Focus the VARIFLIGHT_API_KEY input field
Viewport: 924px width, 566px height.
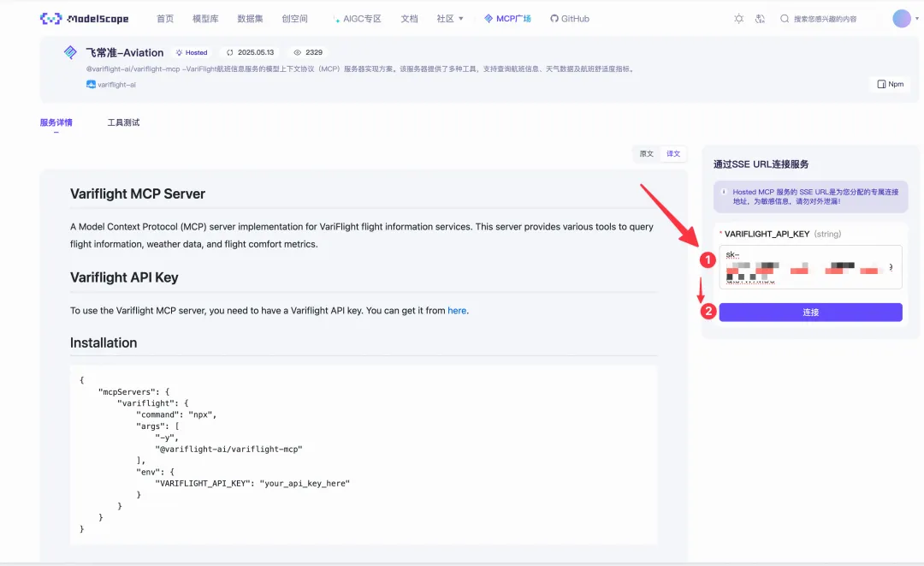click(810, 267)
